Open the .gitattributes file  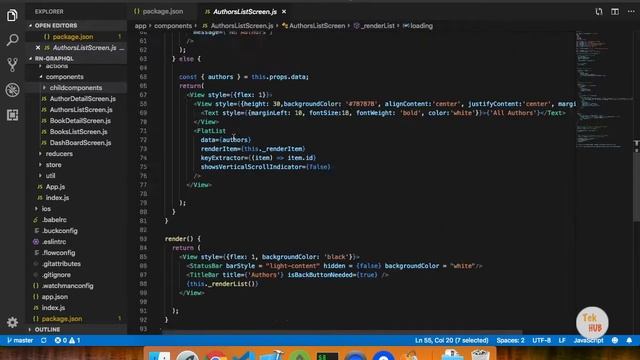tap(61, 264)
